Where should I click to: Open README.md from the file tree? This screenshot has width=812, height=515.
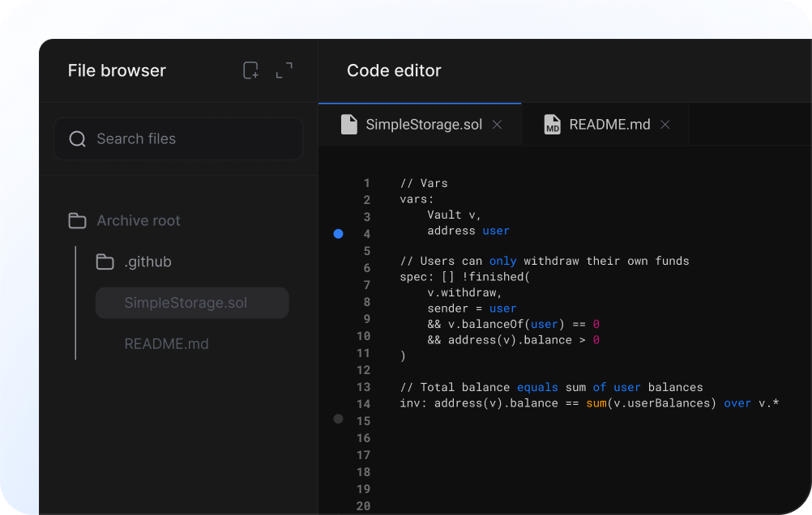[166, 344]
